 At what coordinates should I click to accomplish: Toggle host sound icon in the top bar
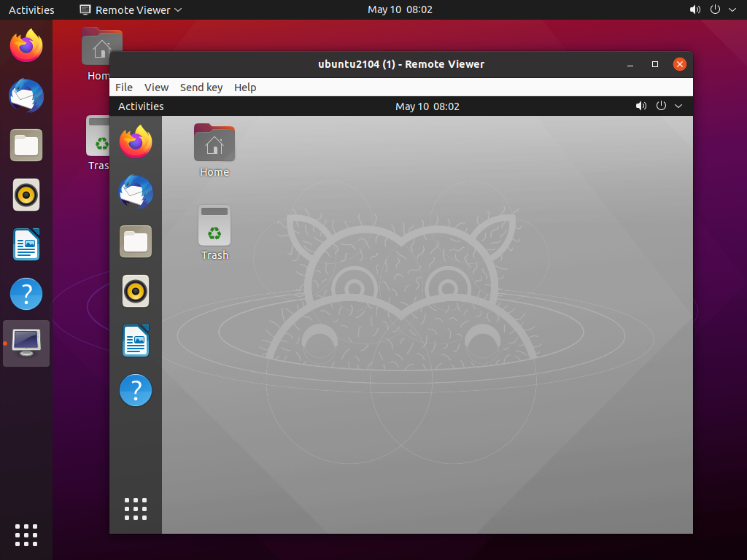pos(694,9)
